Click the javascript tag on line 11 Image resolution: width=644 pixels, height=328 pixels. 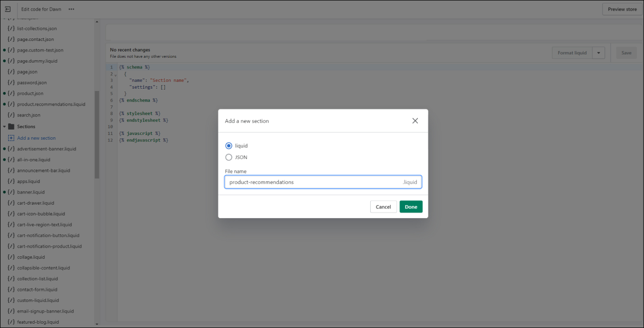[x=140, y=133]
